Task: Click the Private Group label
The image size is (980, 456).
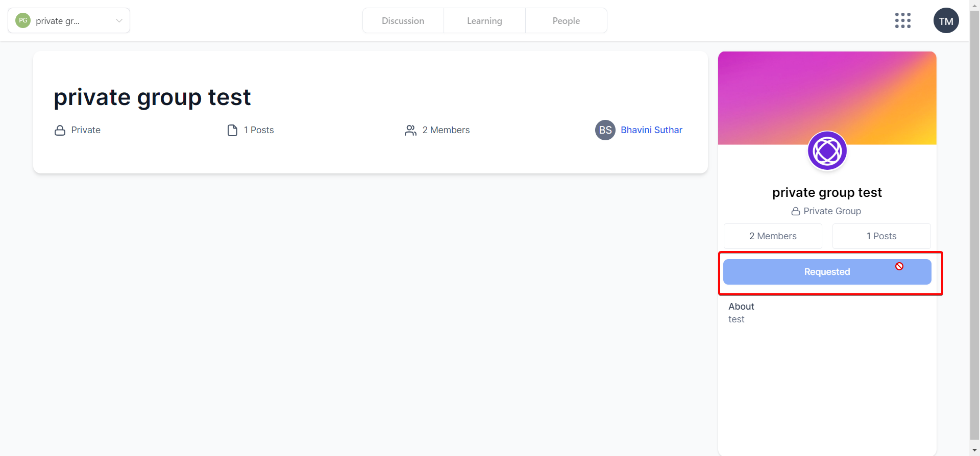Action: point(832,211)
